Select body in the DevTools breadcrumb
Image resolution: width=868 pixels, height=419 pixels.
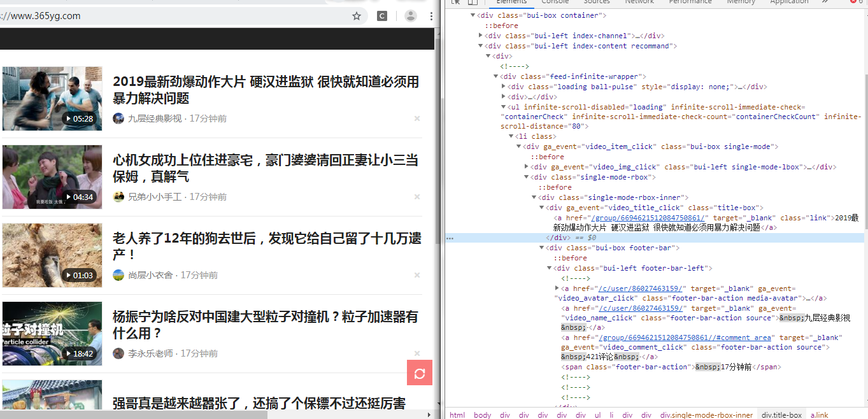483,415
